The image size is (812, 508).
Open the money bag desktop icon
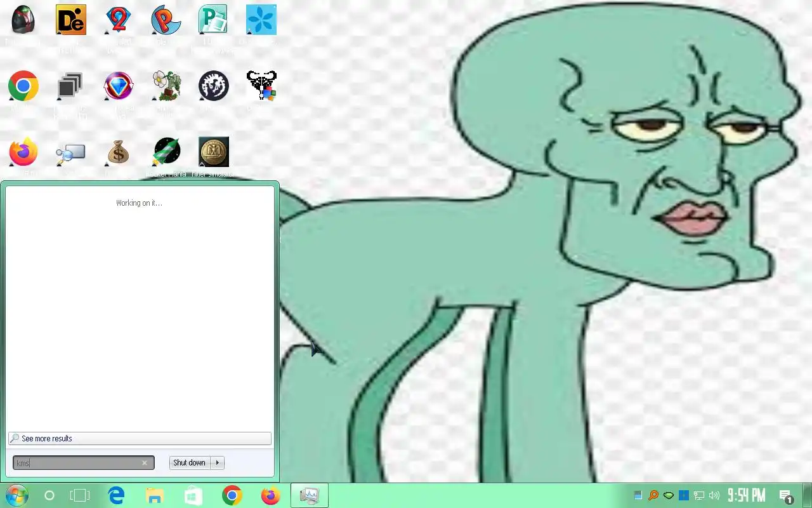(118, 152)
